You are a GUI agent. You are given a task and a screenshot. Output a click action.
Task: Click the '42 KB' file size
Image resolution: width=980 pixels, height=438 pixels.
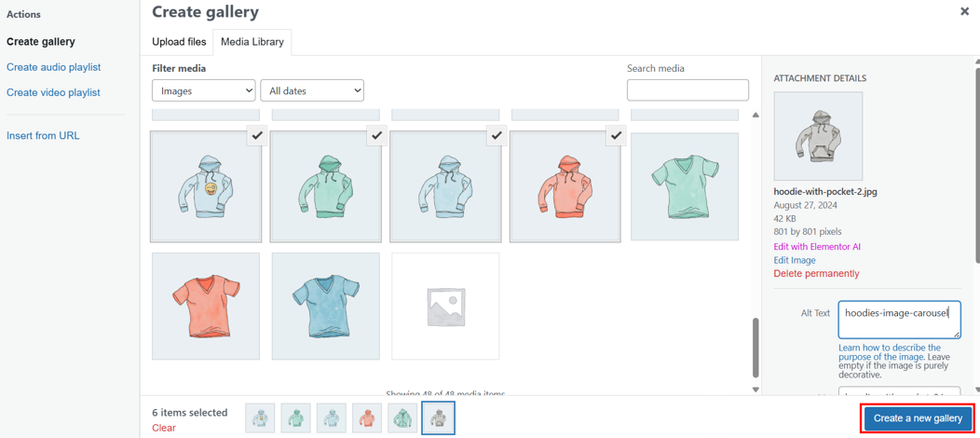click(784, 219)
